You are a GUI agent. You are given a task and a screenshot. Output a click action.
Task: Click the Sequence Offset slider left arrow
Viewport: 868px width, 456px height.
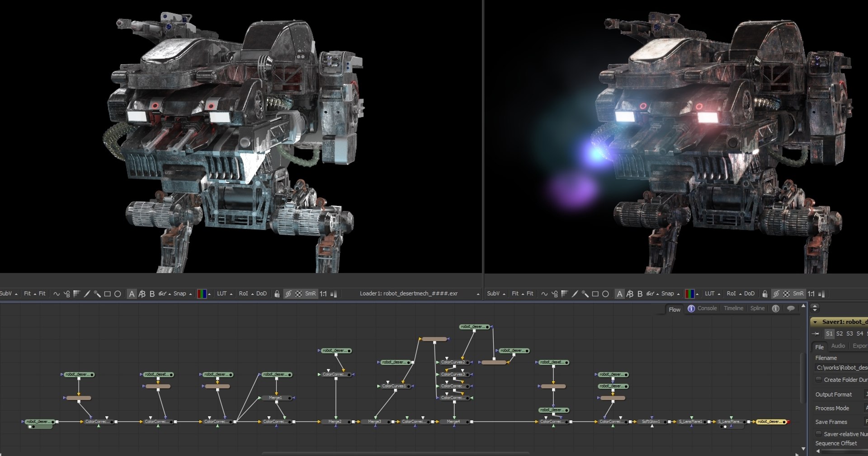click(x=817, y=451)
